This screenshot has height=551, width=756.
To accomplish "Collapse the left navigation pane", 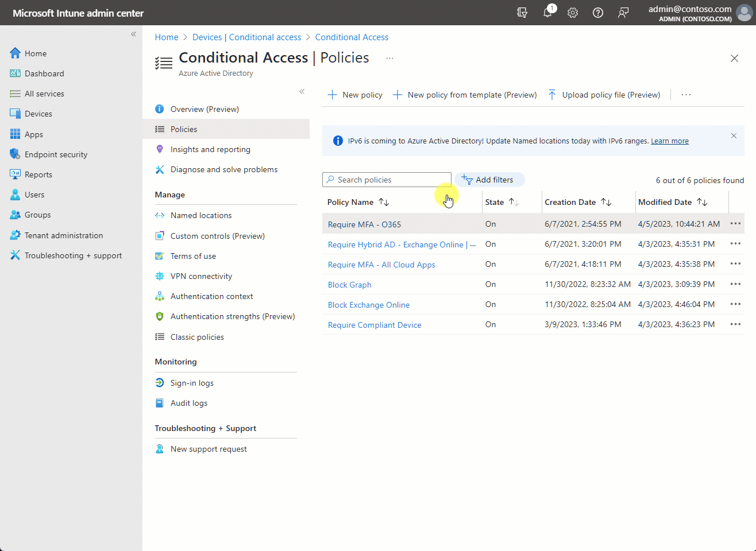I will point(133,34).
